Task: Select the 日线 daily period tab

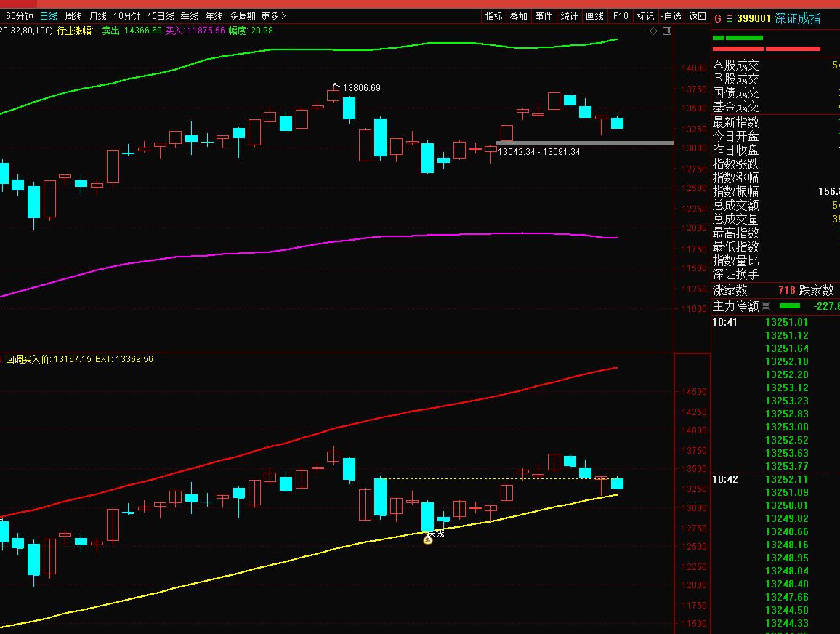Action: (x=48, y=16)
